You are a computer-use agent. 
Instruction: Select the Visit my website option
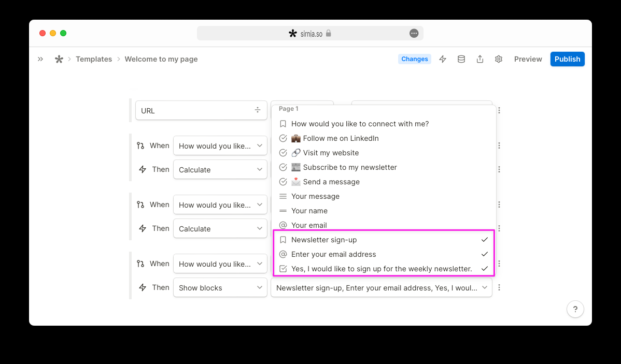coord(384,153)
